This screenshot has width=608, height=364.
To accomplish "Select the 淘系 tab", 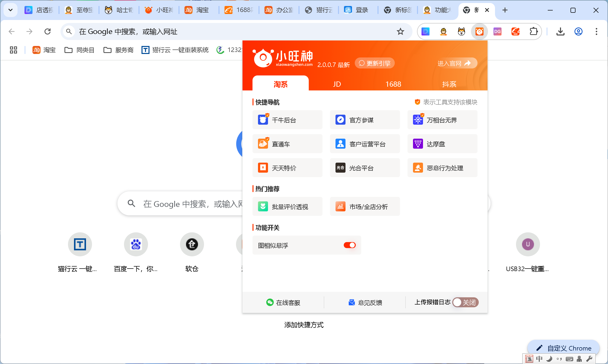I will [x=280, y=84].
